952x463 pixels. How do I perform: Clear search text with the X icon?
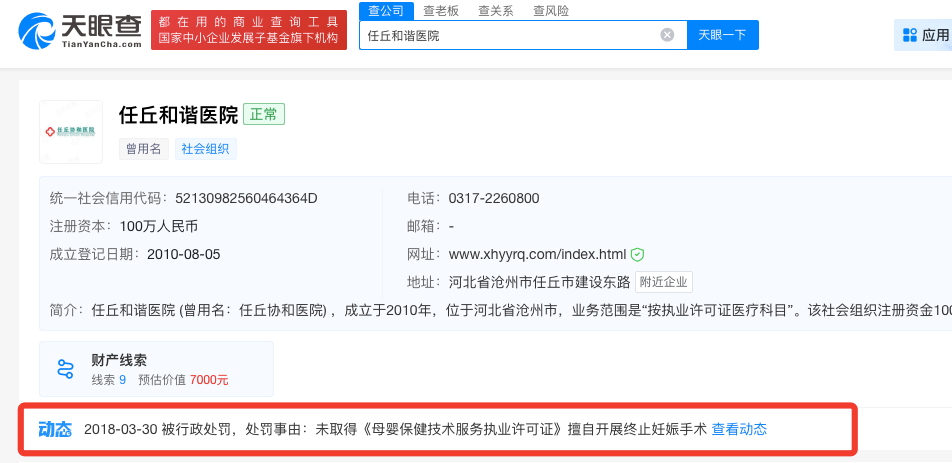click(x=667, y=35)
